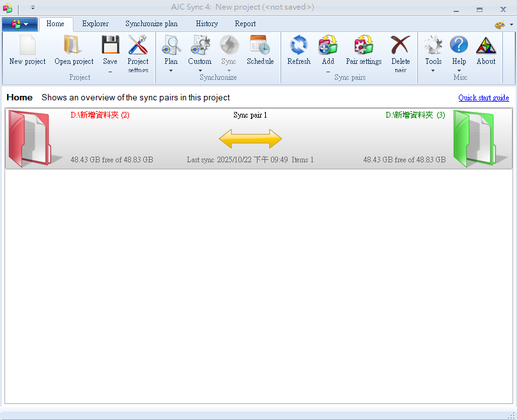Image resolution: width=517 pixels, height=420 pixels.
Task: Click the application menu button
Action: point(20,24)
